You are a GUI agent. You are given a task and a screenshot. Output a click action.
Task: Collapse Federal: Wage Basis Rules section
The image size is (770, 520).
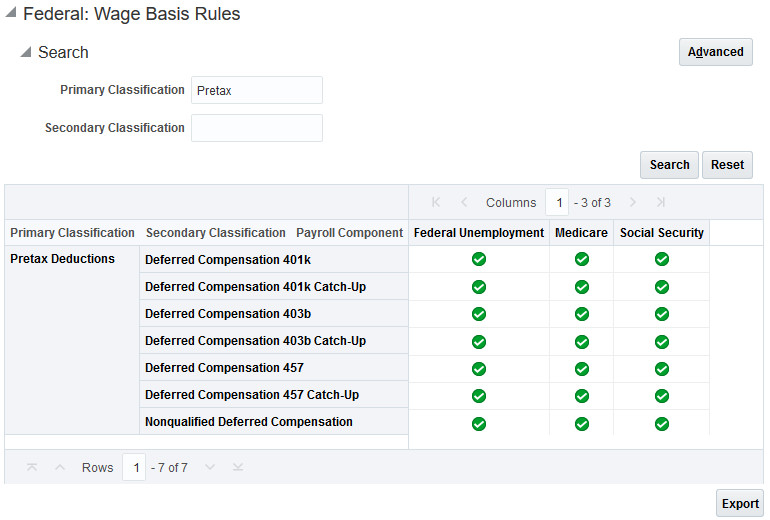pyautogui.click(x=11, y=15)
